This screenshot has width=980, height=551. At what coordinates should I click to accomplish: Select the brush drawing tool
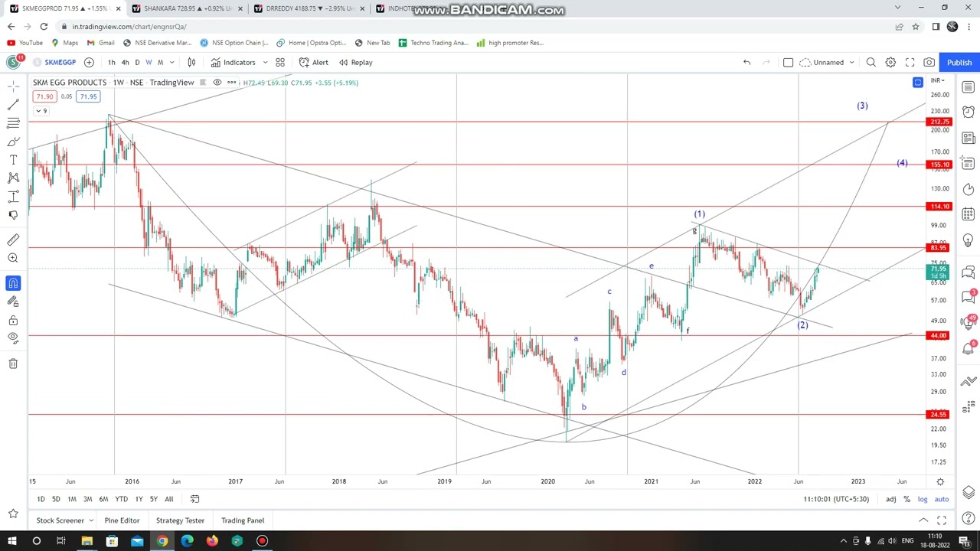click(13, 142)
